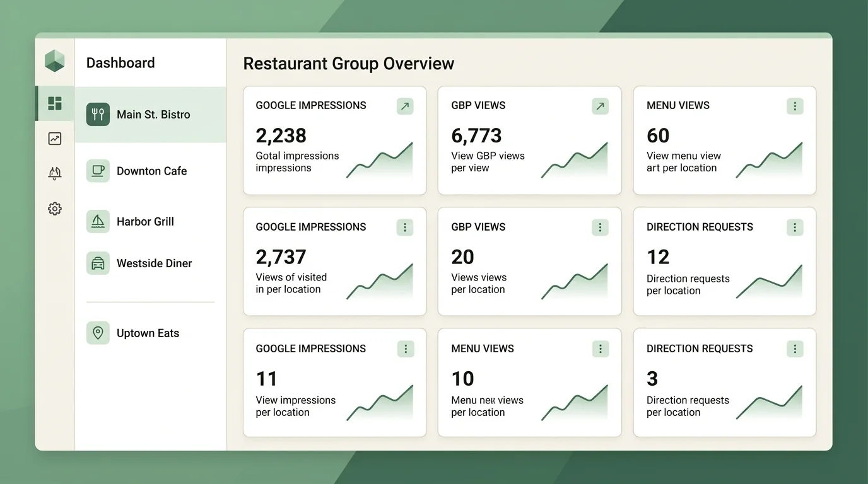Click the 'View impressions per location' caption
The width and height of the screenshot is (868, 484).
click(295, 406)
